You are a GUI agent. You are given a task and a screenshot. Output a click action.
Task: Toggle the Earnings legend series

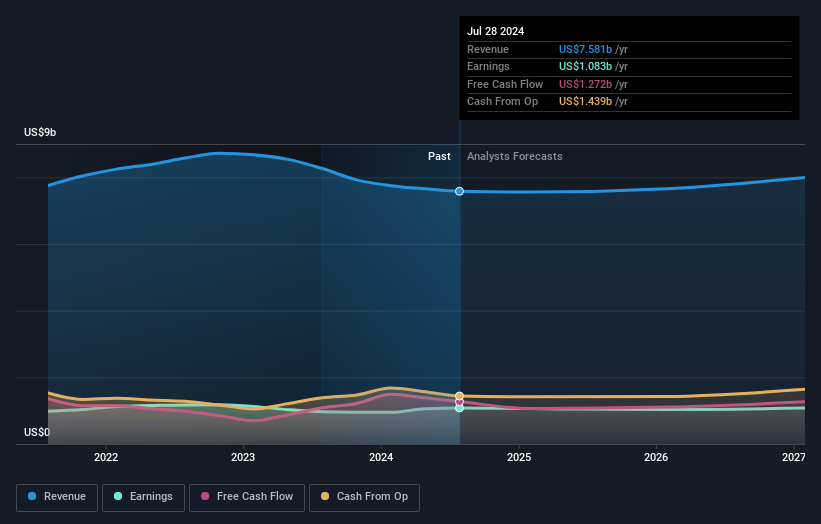pos(143,497)
